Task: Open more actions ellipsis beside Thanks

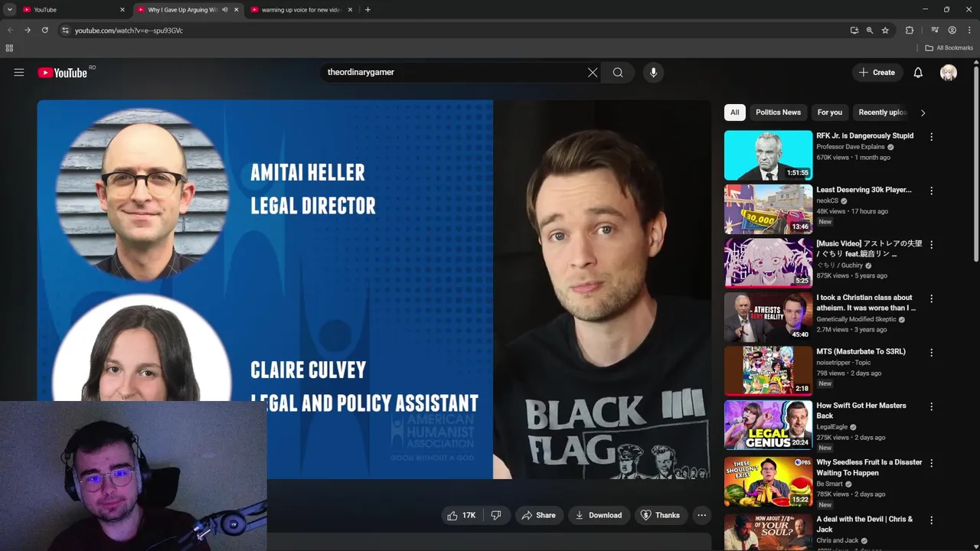Action: 701,515
